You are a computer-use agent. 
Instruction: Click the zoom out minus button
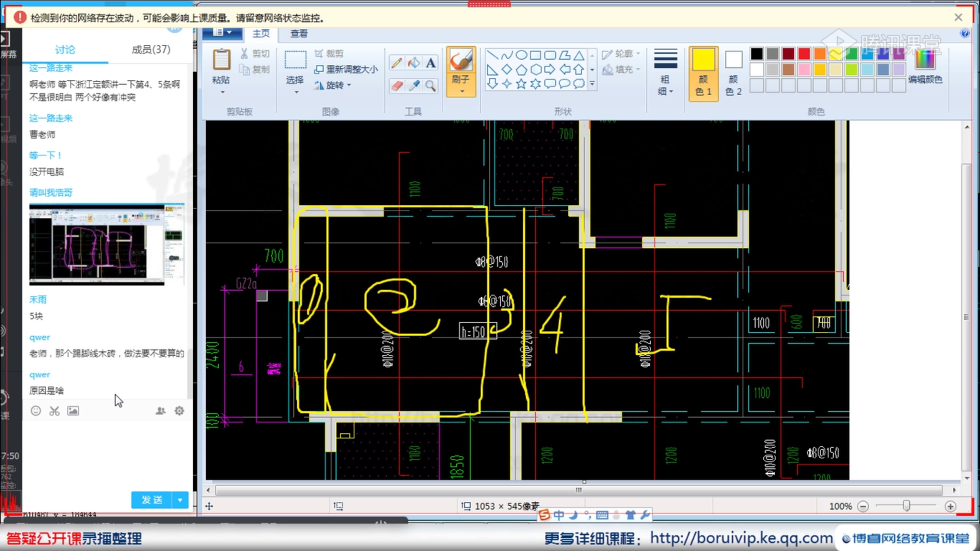[863, 506]
